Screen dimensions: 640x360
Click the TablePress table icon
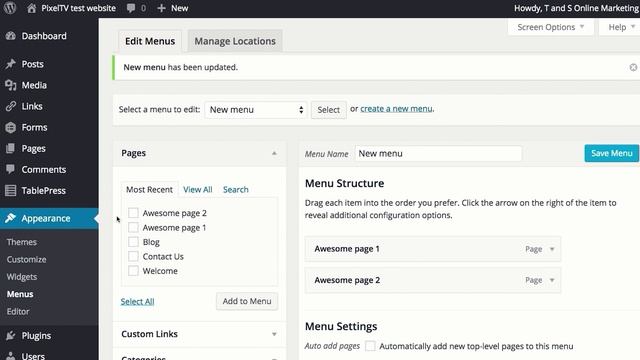[11, 190]
